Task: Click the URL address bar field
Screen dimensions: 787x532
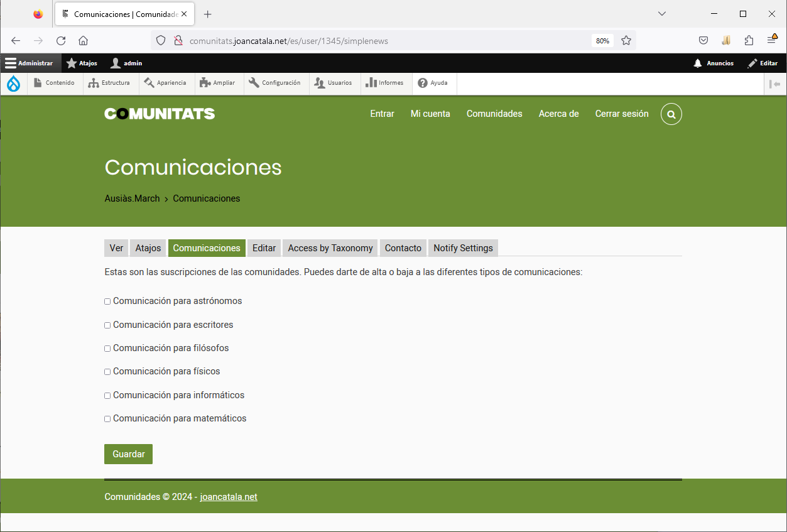Action: pyautogui.click(x=377, y=41)
